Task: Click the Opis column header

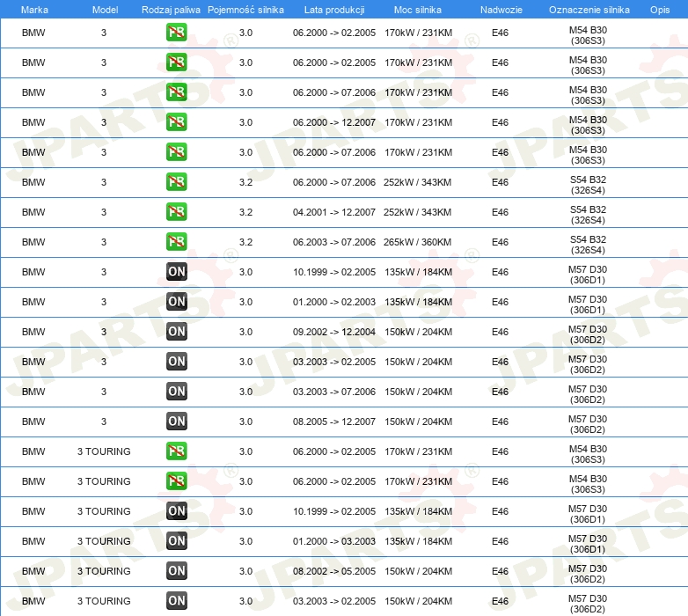Action: pyautogui.click(x=660, y=10)
